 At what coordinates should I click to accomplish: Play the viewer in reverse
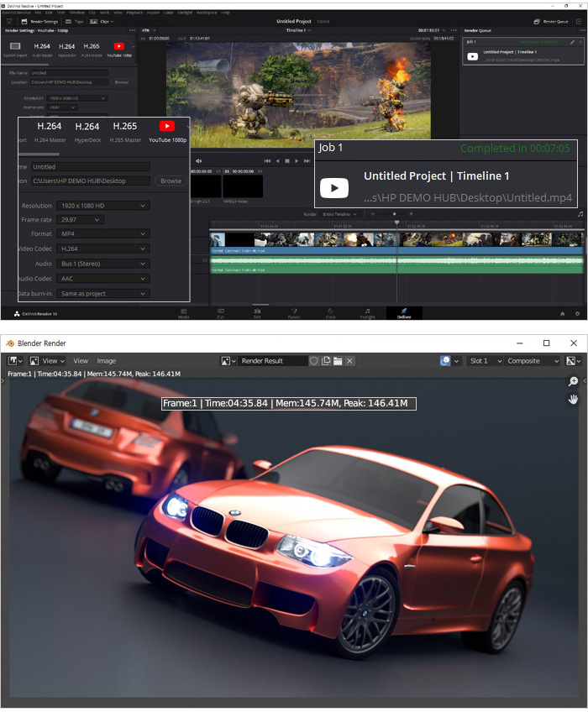point(277,160)
